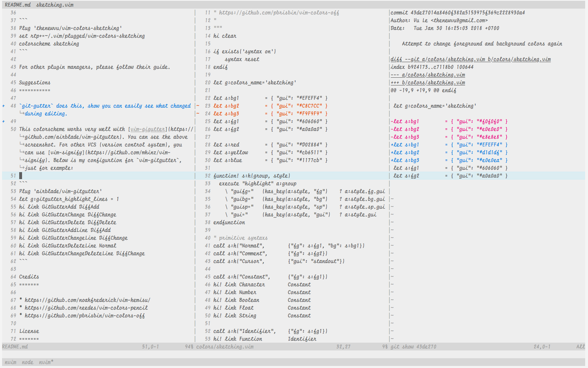
Task: Click the '" primitive syntaxs' comment
Action: pyautogui.click(x=241, y=238)
